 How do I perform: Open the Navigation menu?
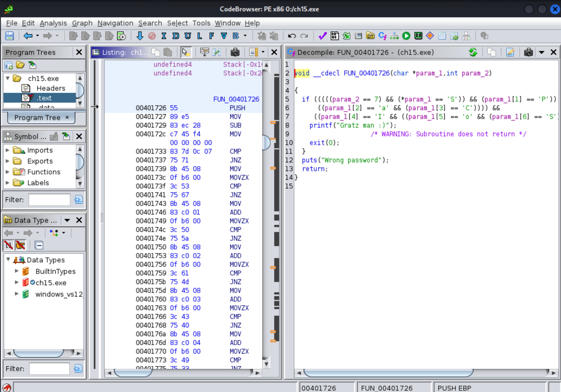[115, 23]
